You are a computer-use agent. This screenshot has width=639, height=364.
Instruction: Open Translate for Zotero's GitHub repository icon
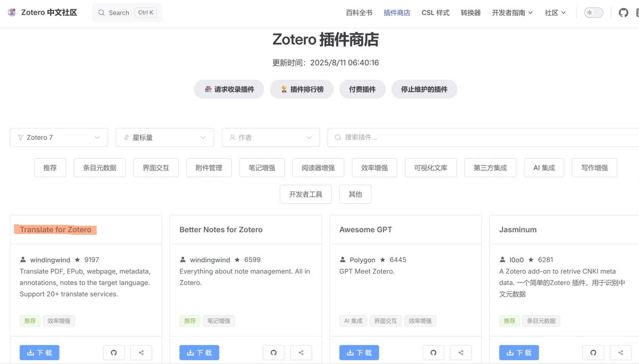114,352
